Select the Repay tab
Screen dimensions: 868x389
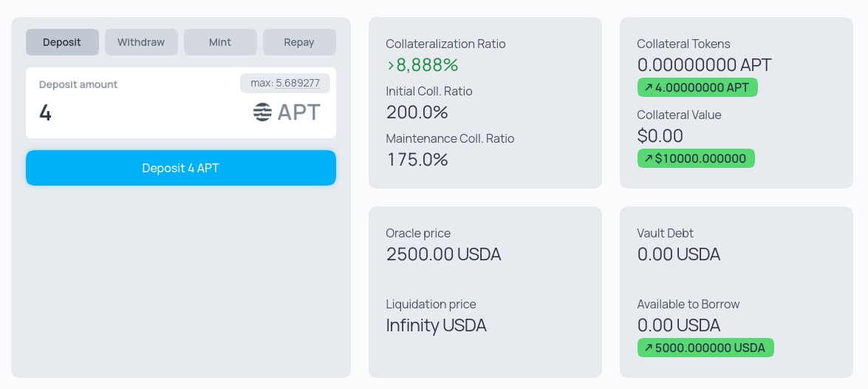point(299,42)
